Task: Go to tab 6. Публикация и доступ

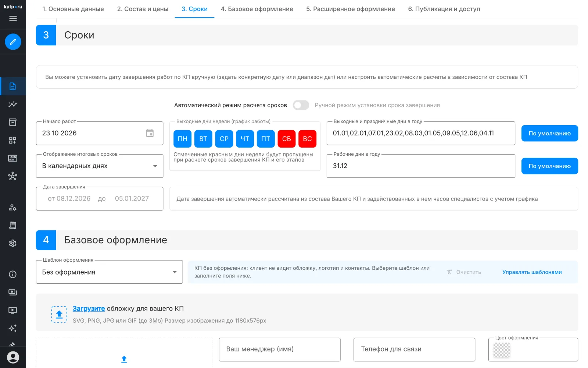Action: pos(444,9)
